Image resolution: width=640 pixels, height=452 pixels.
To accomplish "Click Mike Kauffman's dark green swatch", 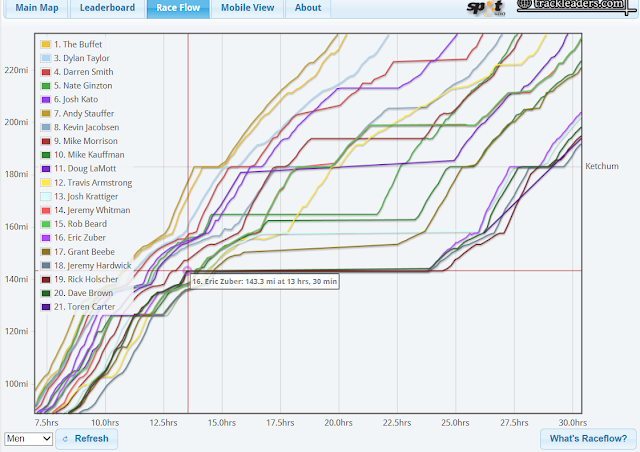I will point(46,155).
